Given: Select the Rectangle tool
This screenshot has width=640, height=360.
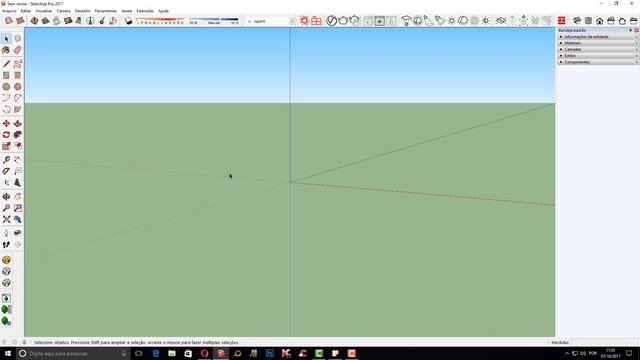Looking at the screenshot, I should tap(6, 76).
